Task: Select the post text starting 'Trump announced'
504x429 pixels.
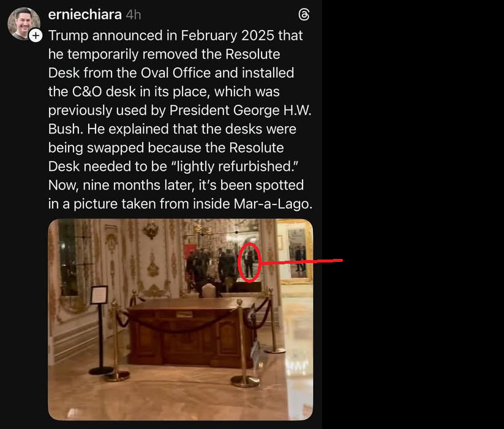Action: point(180,119)
